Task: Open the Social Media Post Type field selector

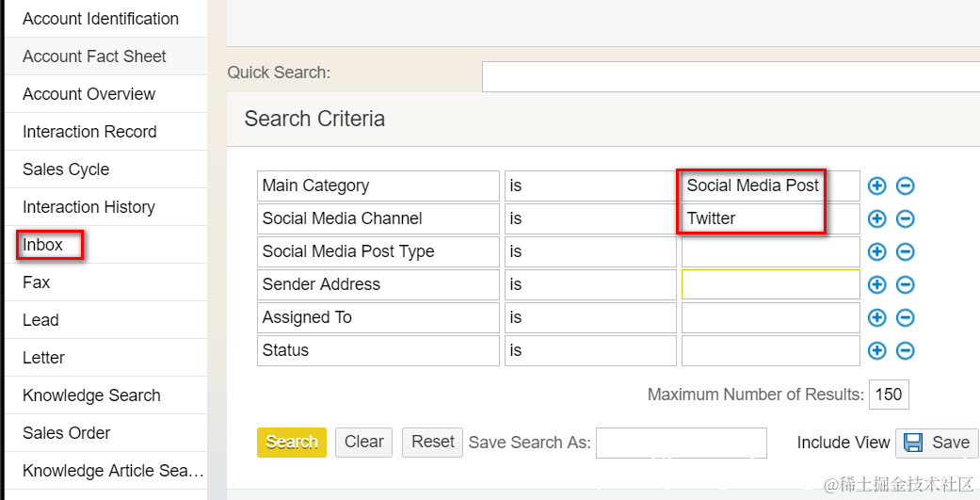Action: [x=378, y=251]
